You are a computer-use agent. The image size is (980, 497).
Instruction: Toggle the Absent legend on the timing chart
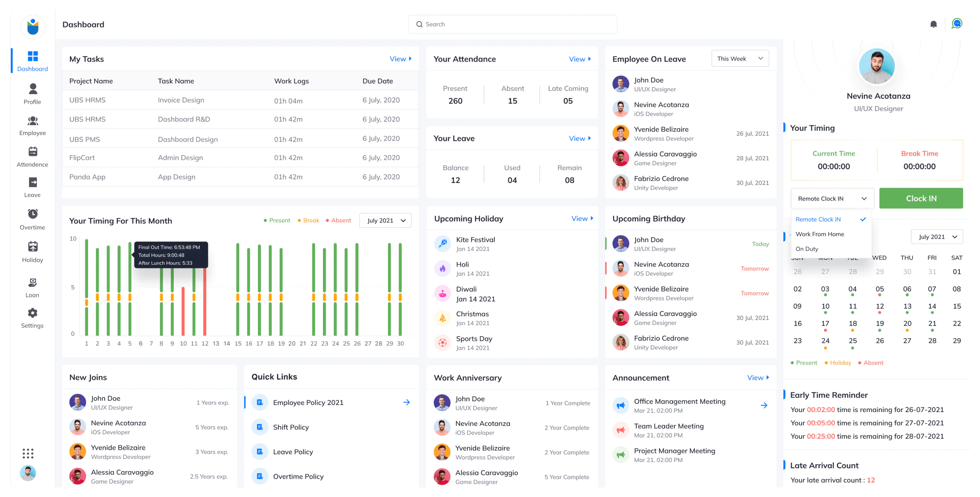tap(338, 220)
